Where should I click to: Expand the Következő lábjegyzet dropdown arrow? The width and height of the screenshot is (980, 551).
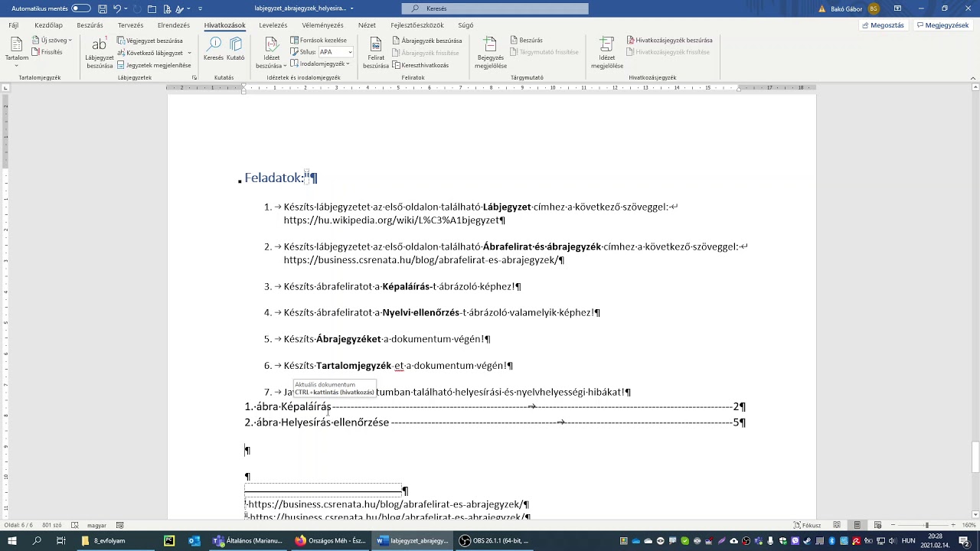pyautogui.click(x=189, y=53)
